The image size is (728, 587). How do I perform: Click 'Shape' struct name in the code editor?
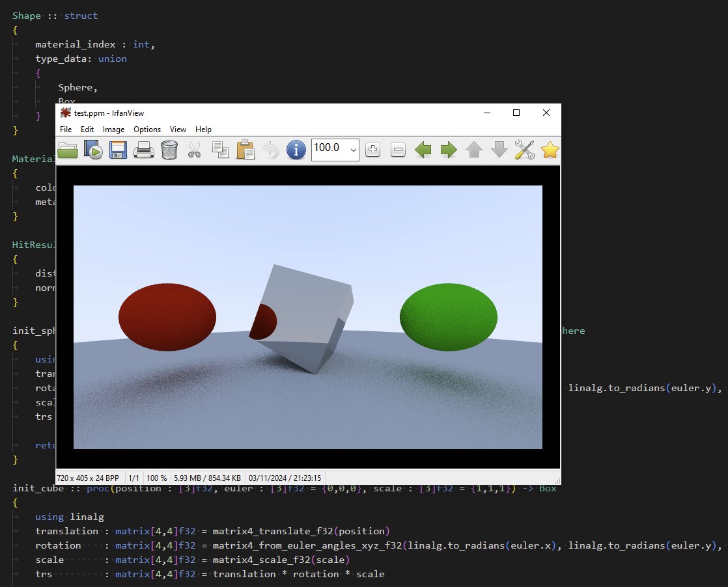pyautogui.click(x=27, y=16)
